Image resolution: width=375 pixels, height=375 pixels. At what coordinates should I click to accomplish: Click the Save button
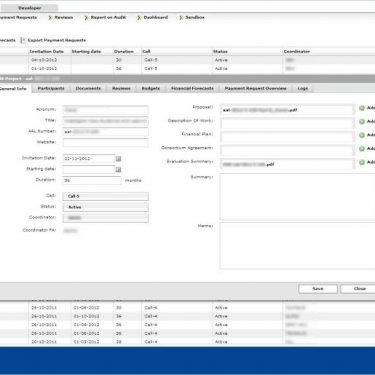318,289
